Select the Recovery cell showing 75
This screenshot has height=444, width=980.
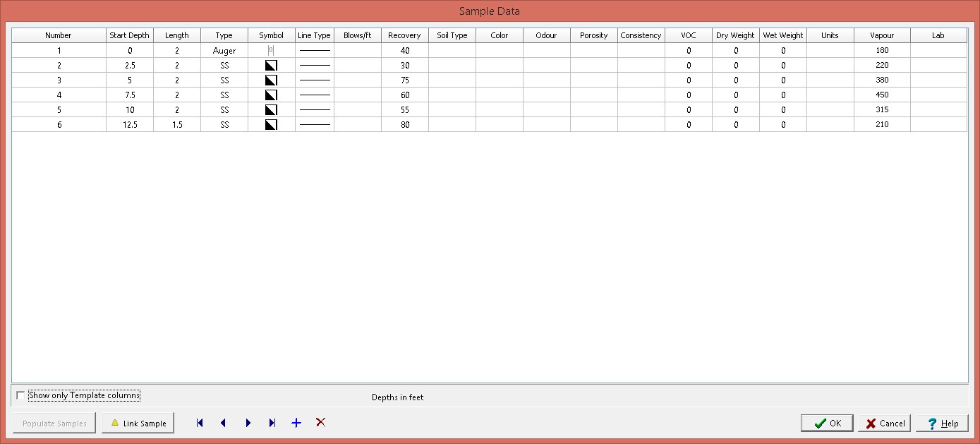point(405,80)
